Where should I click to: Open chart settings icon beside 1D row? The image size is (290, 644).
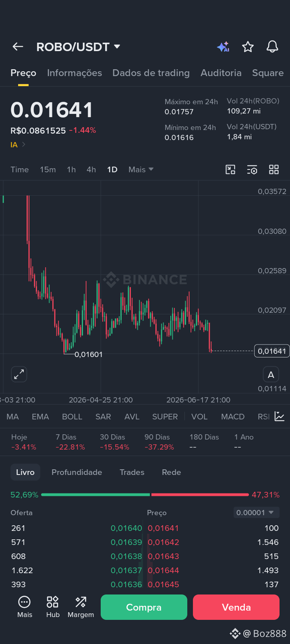[252, 169]
